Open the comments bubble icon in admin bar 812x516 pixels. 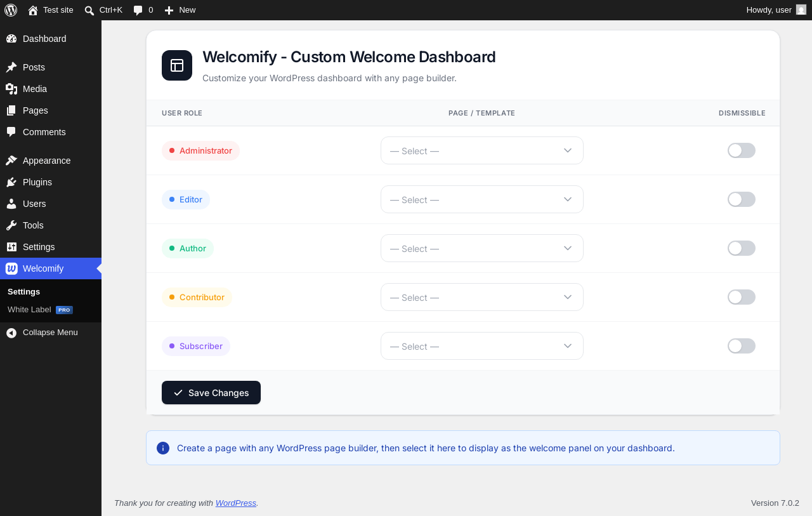tap(138, 10)
